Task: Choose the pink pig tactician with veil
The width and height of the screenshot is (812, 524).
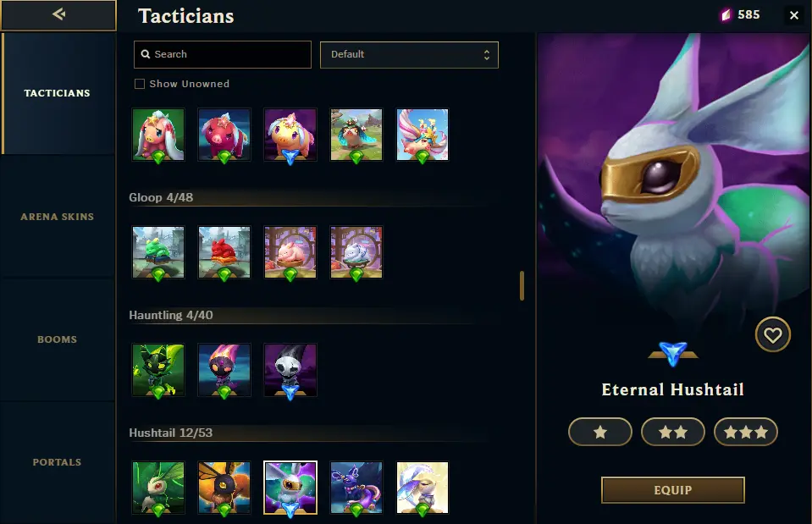Action: coord(158,134)
